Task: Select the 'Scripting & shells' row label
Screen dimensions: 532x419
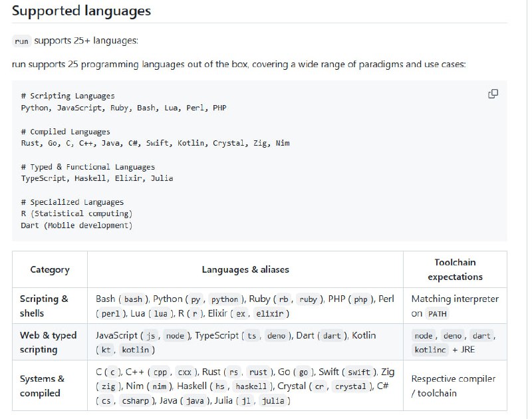Action: click(44, 306)
